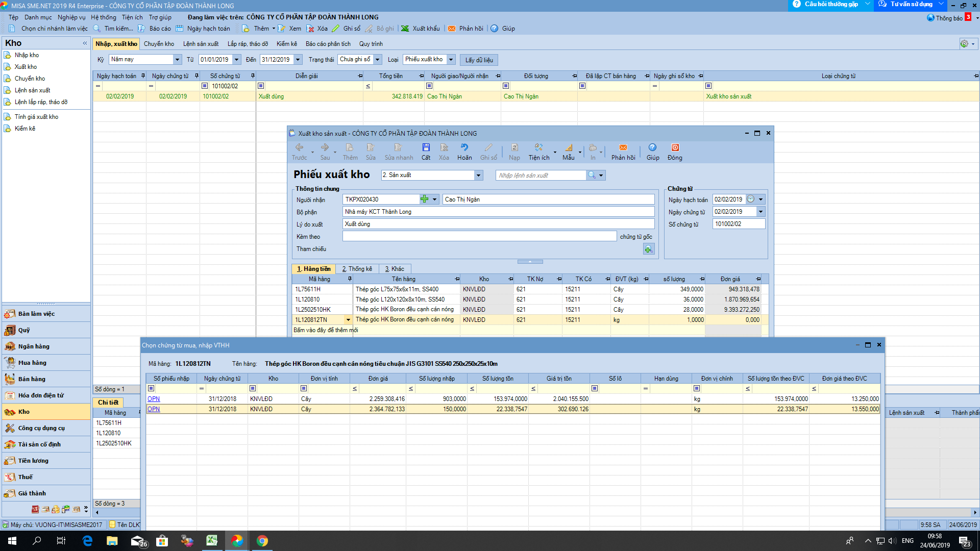Viewport: 980px width, 551px height.
Task: Click the red Đóng close icon
Action: click(x=675, y=147)
